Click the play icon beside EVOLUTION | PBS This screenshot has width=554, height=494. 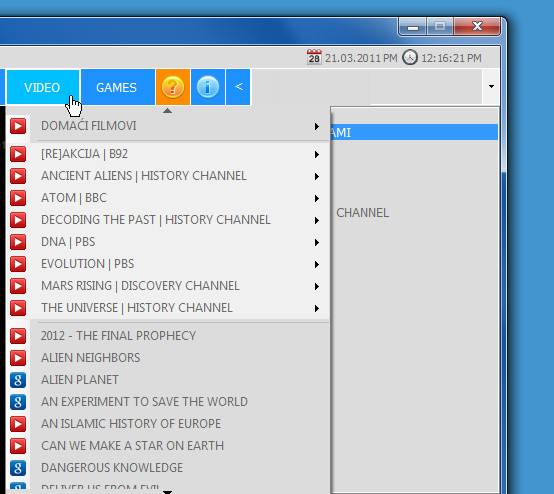click(18, 264)
